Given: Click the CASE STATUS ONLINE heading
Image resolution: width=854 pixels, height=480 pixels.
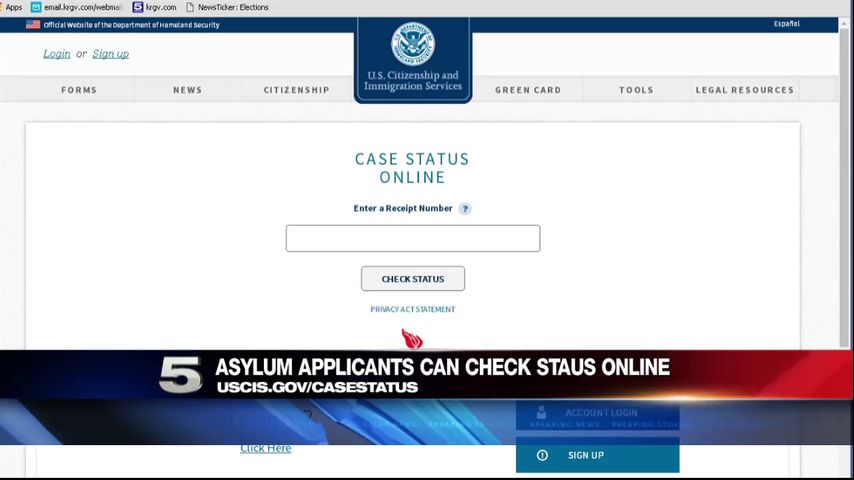Looking at the screenshot, I should 412,168.
